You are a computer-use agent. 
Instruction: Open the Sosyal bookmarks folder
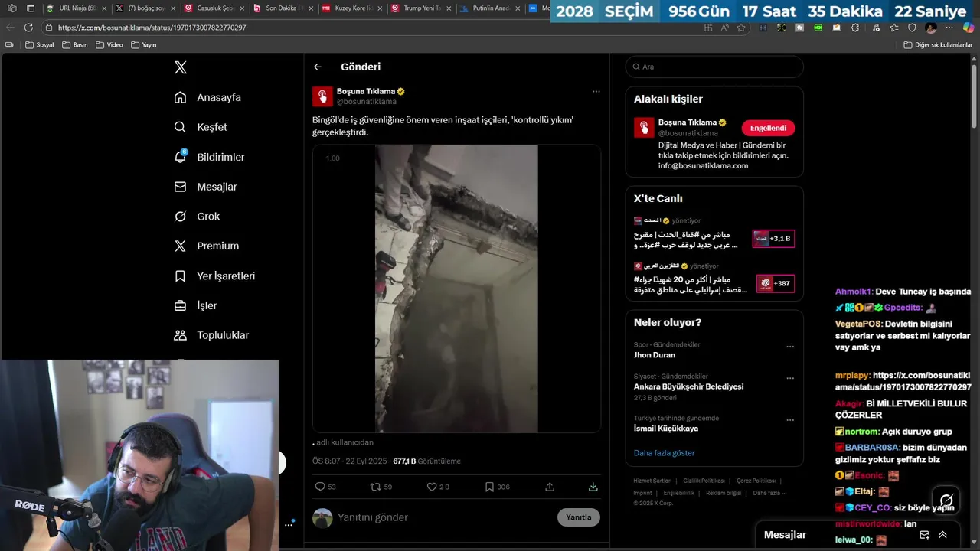pyautogui.click(x=40, y=45)
